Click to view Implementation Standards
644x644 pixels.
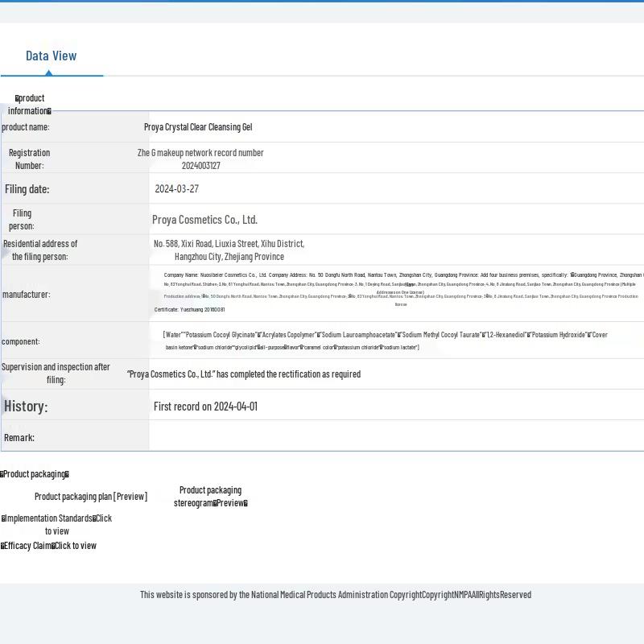(56, 525)
